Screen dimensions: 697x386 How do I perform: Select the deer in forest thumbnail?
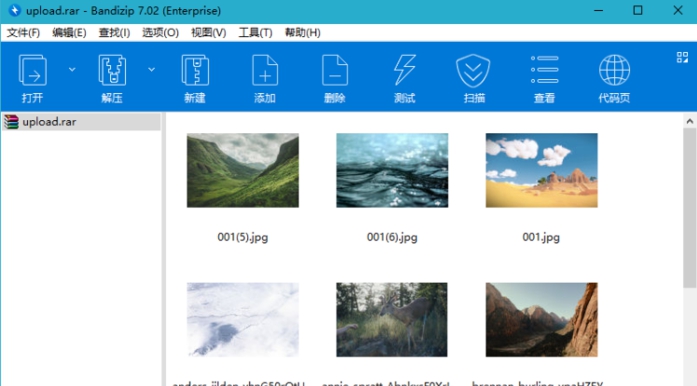(392, 320)
